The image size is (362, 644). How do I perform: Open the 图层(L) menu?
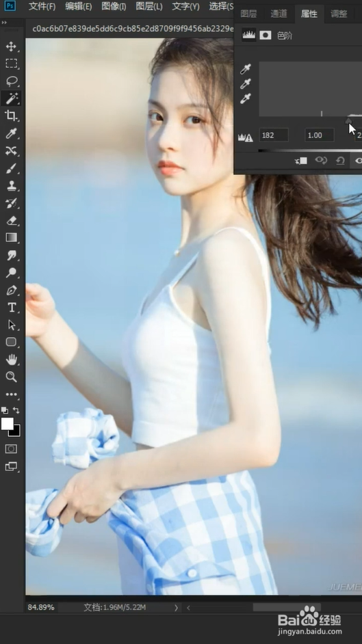148,7
